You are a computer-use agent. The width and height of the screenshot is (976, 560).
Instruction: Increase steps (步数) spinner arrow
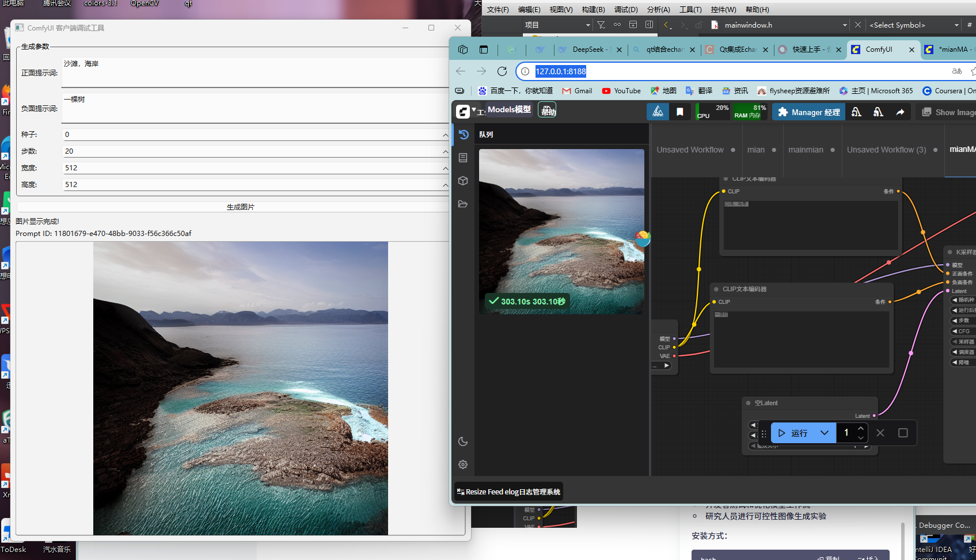(x=445, y=151)
